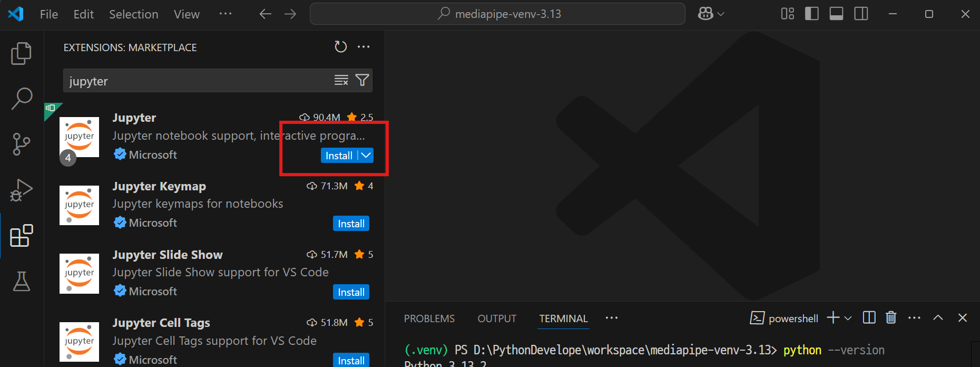
Task: Click the Jupyter extension logo thumbnail
Action: [79, 137]
